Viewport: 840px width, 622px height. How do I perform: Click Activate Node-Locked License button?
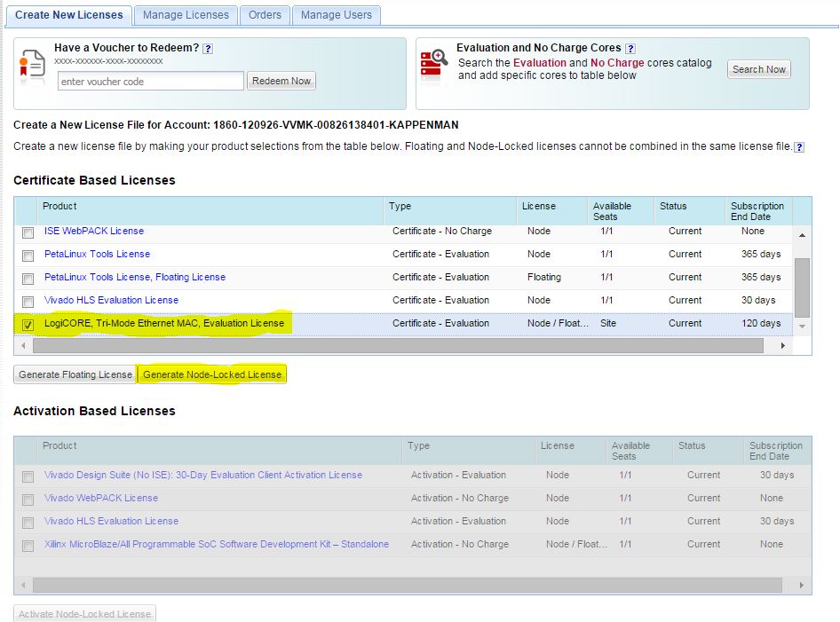click(84, 613)
